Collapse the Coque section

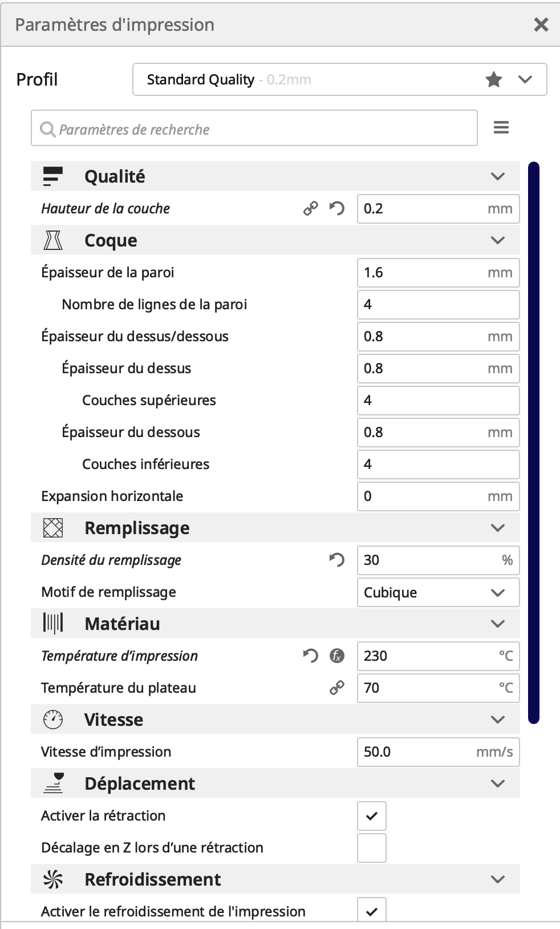pyautogui.click(x=275, y=240)
